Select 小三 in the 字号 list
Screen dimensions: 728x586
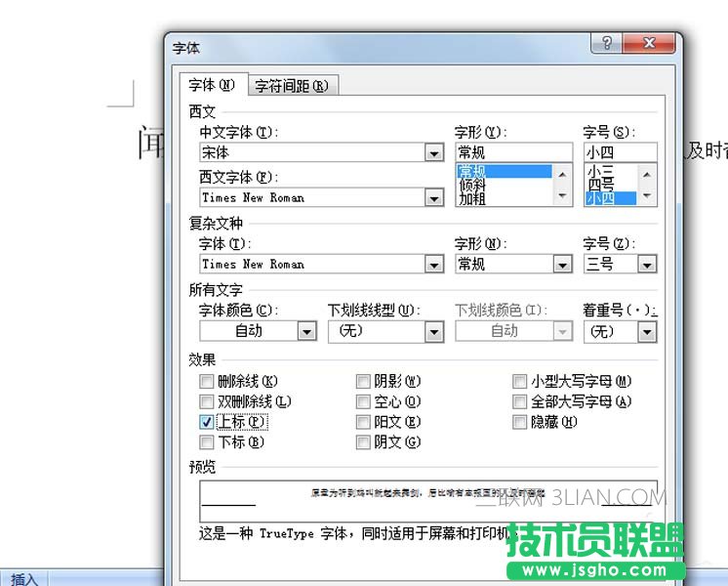click(x=611, y=171)
